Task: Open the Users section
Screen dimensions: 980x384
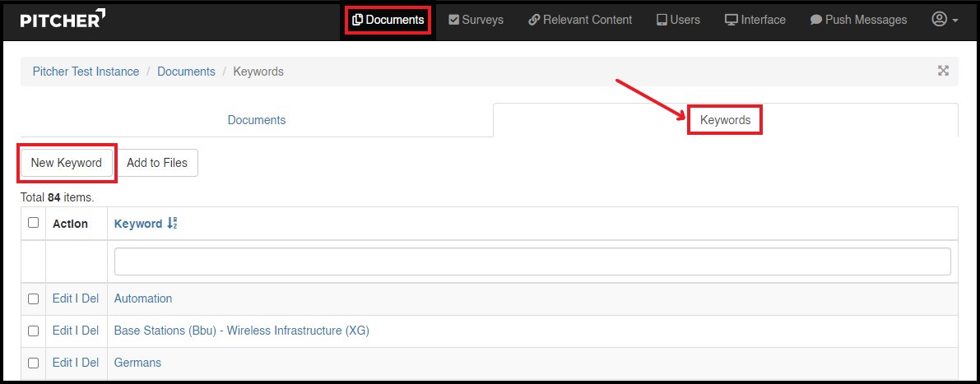Action: pyautogui.click(x=677, y=20)
